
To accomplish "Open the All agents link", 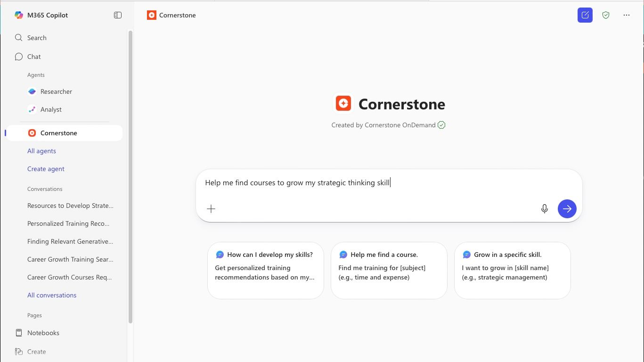I will click(x=41, y=151).
